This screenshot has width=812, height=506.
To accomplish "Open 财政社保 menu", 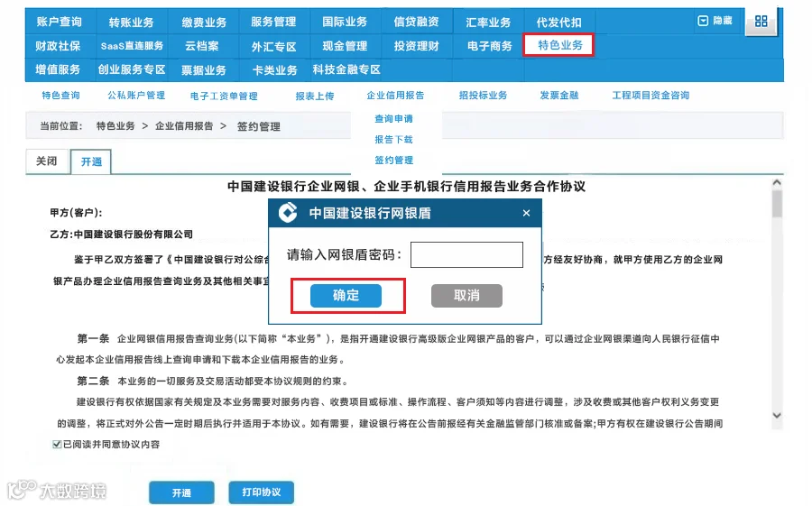I will click(x=58, y=46).
